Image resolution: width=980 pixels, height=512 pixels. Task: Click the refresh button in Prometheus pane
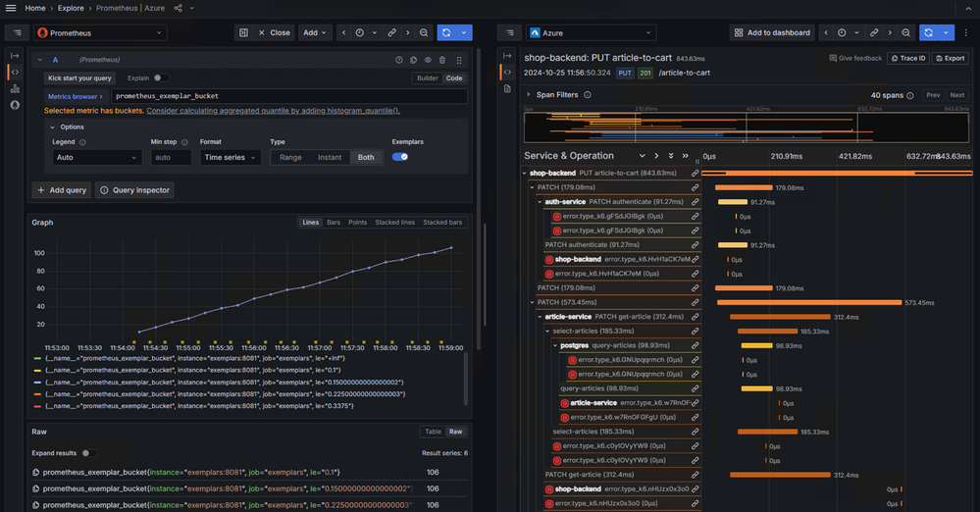[x=447, y=32]
